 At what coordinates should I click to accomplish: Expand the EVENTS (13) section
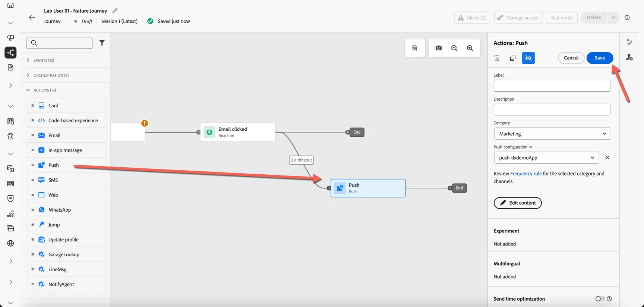(44, 60)
